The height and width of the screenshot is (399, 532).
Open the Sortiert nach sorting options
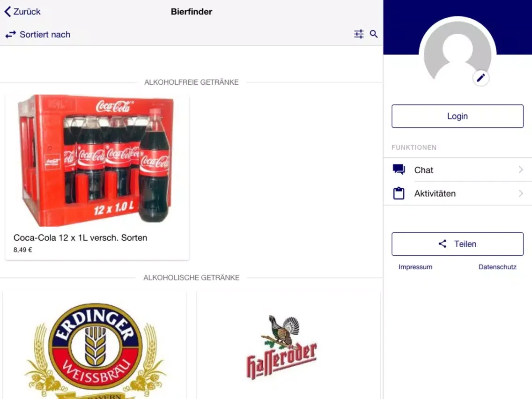coord(38,34)
